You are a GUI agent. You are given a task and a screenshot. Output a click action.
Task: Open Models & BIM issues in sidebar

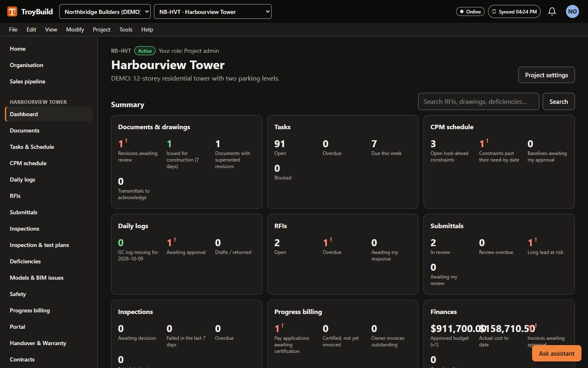[49, 278]
